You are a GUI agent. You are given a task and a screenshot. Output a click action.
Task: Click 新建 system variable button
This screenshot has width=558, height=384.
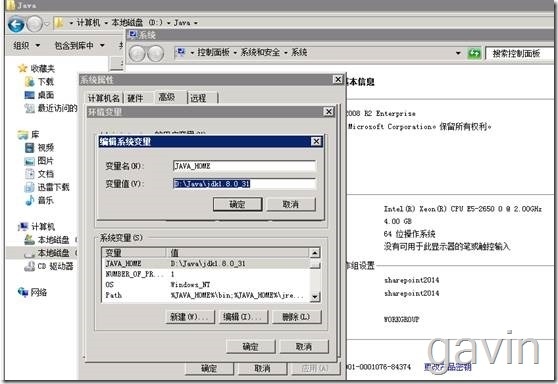pyautogui.click(x=190, y=317)
